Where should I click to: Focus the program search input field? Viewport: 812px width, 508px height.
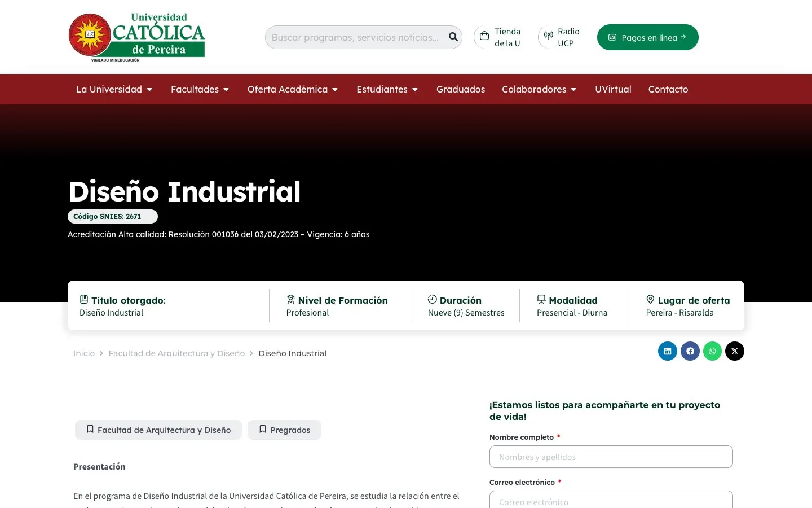(x=355, y=37)
